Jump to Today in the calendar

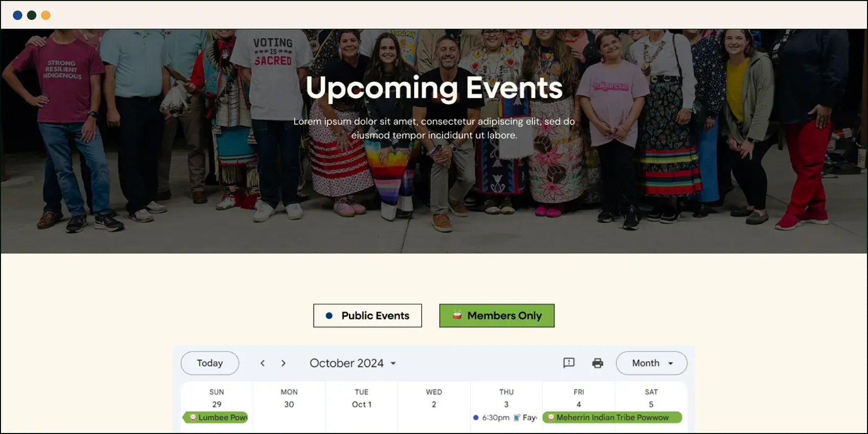[210, 363]
